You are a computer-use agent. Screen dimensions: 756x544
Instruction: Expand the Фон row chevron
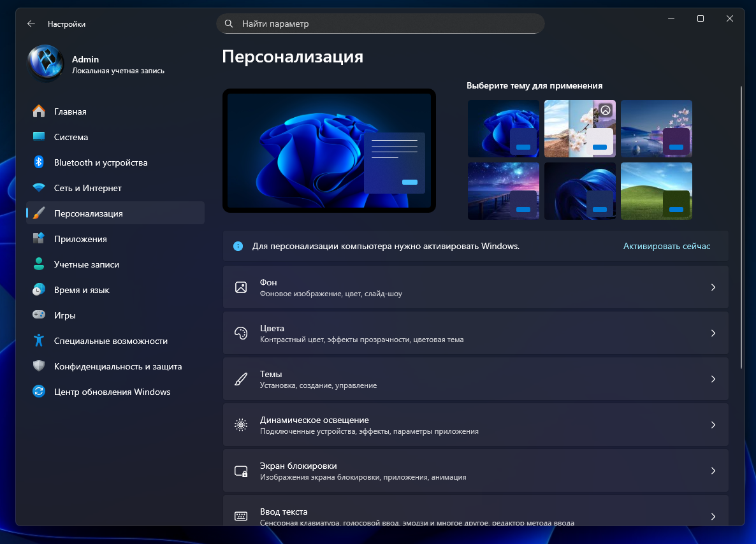click(x=713, y=287)
